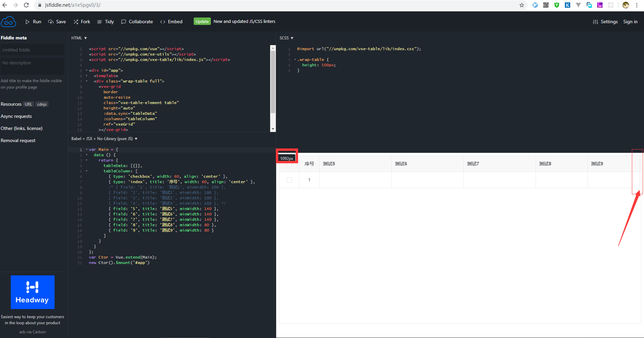Open JSFiddle Settings

coord(605,22)
